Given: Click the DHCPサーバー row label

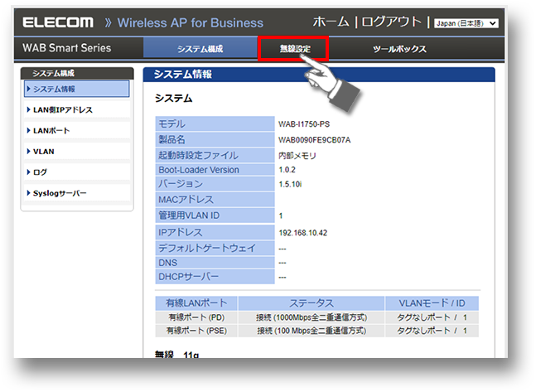Looking at the screenshot, I should pos(215,276).
